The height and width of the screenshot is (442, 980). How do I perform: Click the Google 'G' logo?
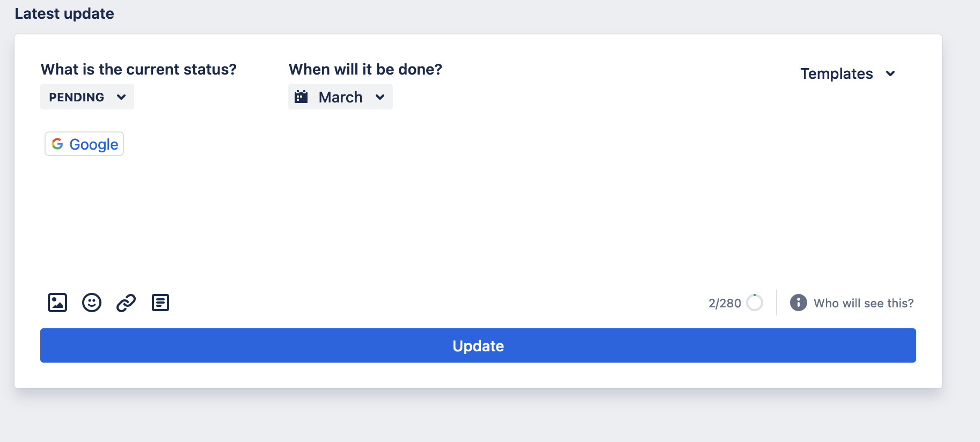(x=58, y=144)
